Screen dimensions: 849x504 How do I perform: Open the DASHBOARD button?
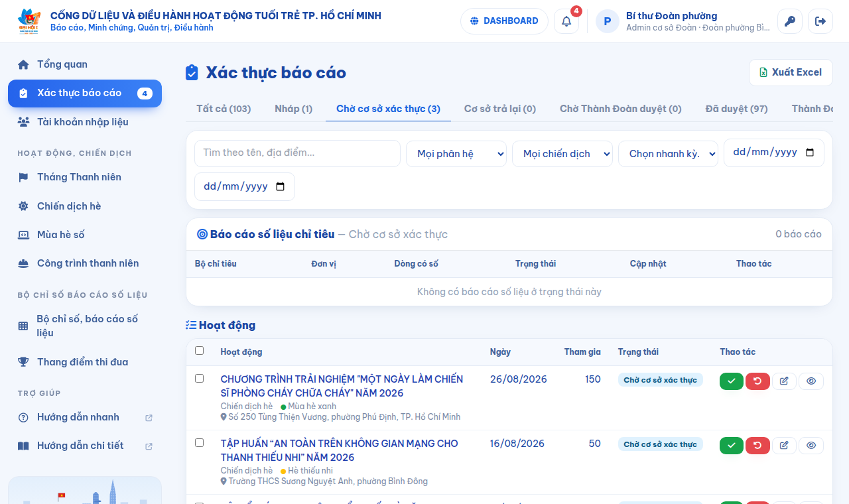point(504,21)
